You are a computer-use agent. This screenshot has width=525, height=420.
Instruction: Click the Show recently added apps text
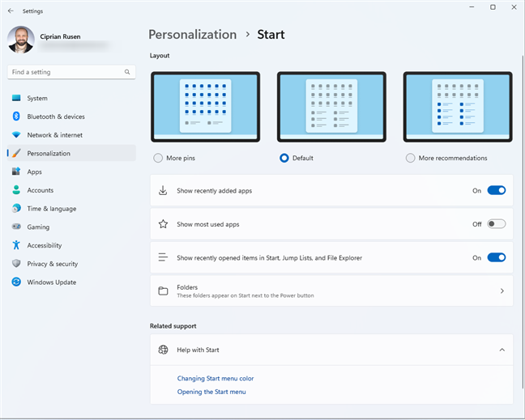coord(214,191)
